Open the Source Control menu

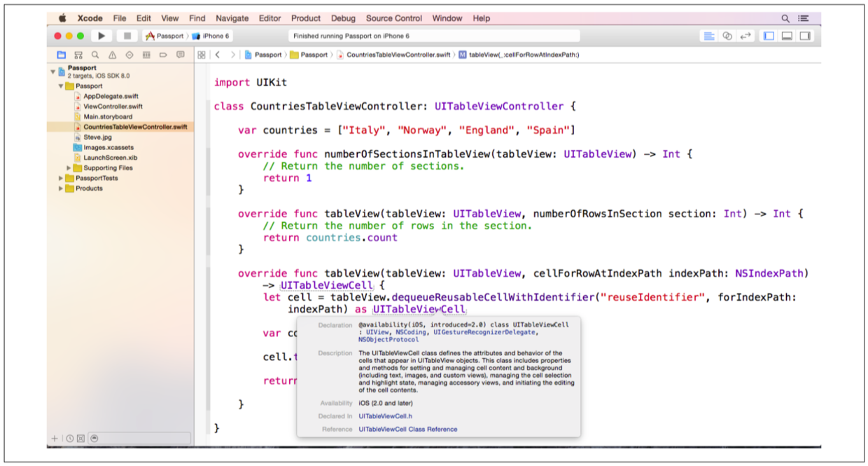click(x=393, y=18)
